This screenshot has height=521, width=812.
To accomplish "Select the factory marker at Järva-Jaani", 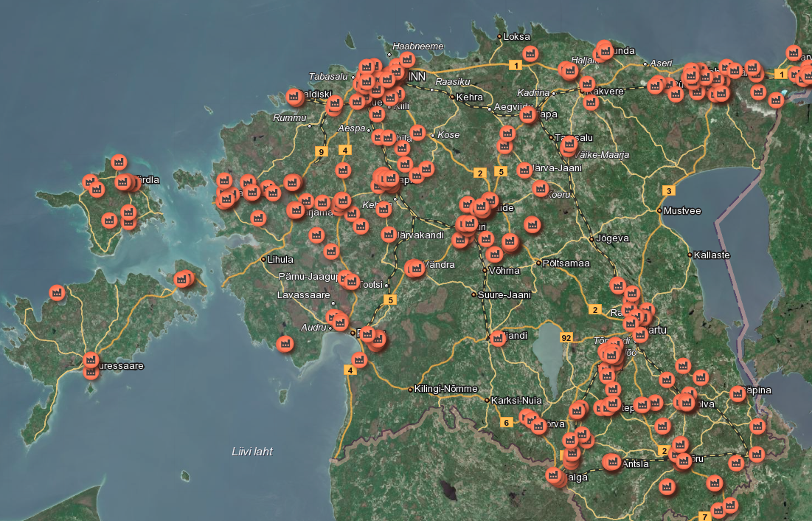I will click(524, 170).
